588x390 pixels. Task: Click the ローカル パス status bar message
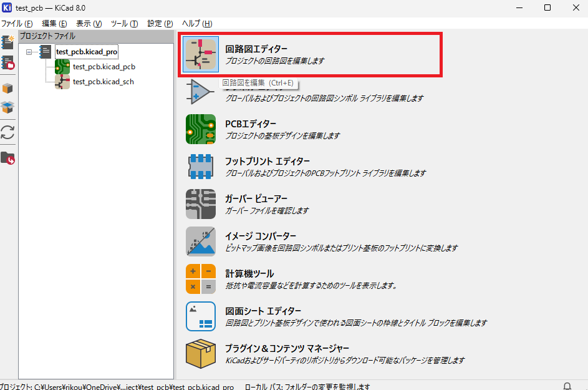(x=307, y=386)
